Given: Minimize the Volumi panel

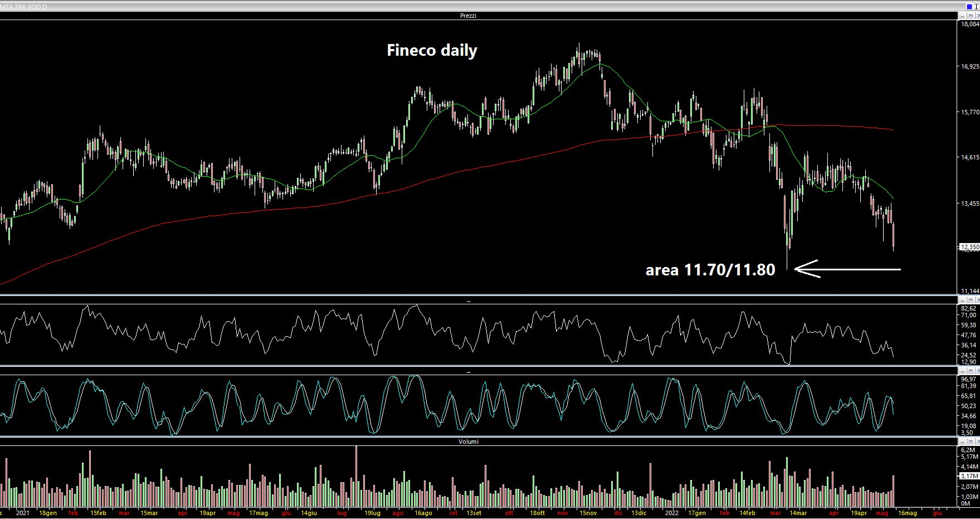Looking at the screenshot, I should pos(962,441).
